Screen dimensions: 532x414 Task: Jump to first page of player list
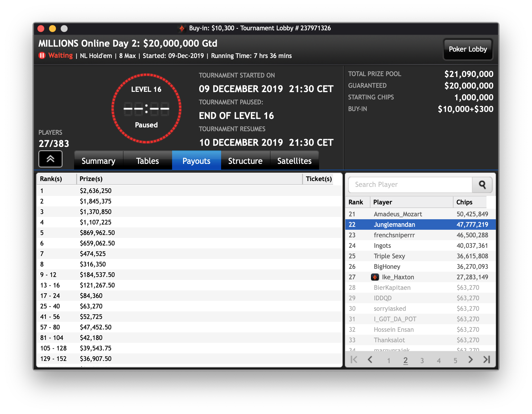(354, 360)
